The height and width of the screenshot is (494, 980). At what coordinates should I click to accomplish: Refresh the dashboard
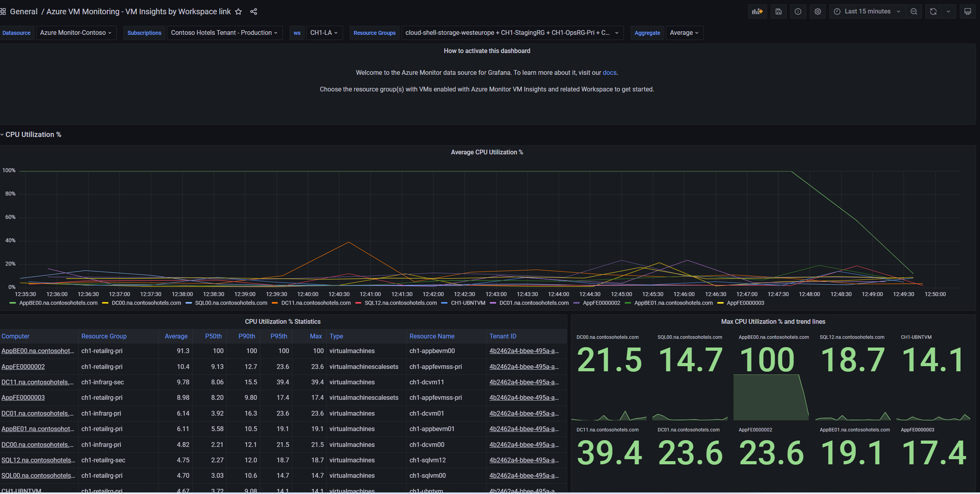pos(933,11)
